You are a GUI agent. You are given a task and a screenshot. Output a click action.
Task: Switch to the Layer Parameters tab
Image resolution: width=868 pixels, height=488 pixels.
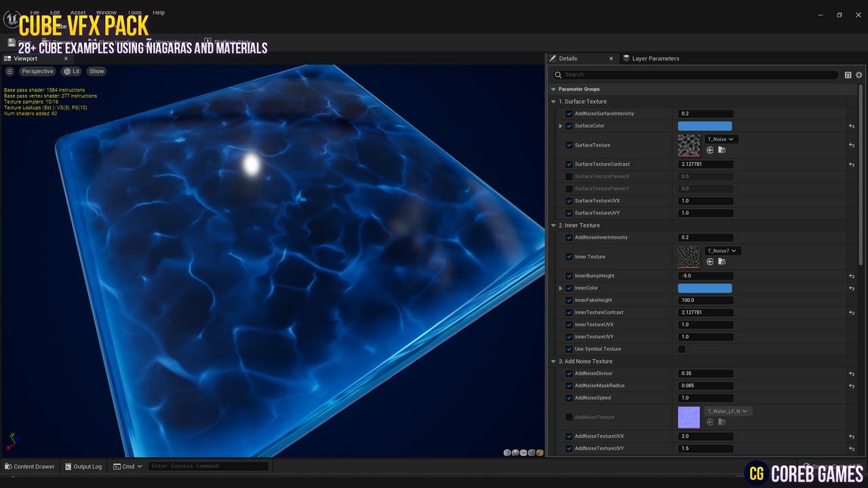tap(651, 58)
